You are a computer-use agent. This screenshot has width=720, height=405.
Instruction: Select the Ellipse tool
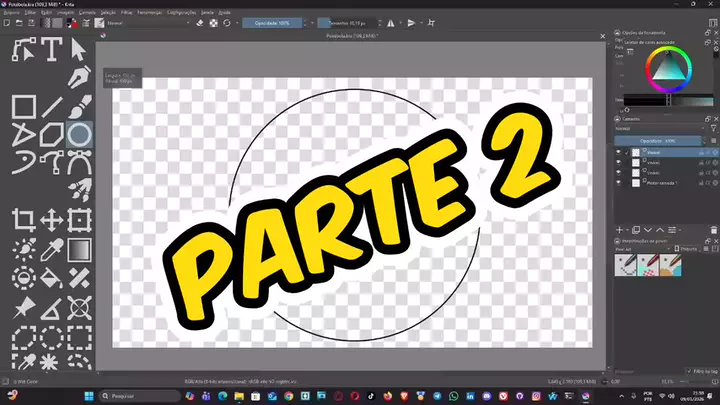pyautogui.click(x=79, y=135)
